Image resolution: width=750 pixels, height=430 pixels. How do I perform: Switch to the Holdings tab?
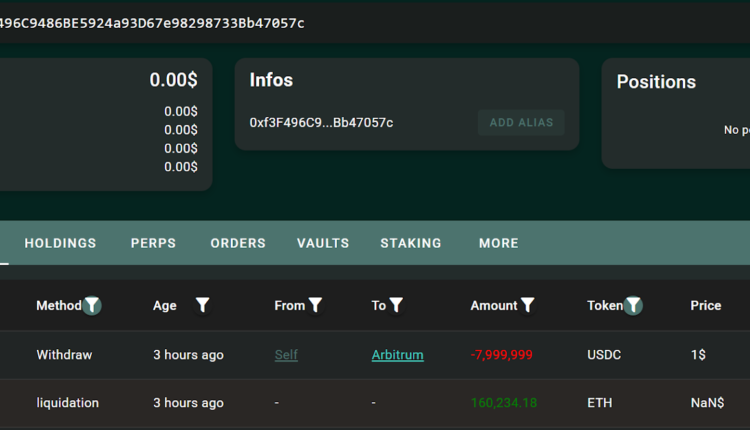click(60, 243)
